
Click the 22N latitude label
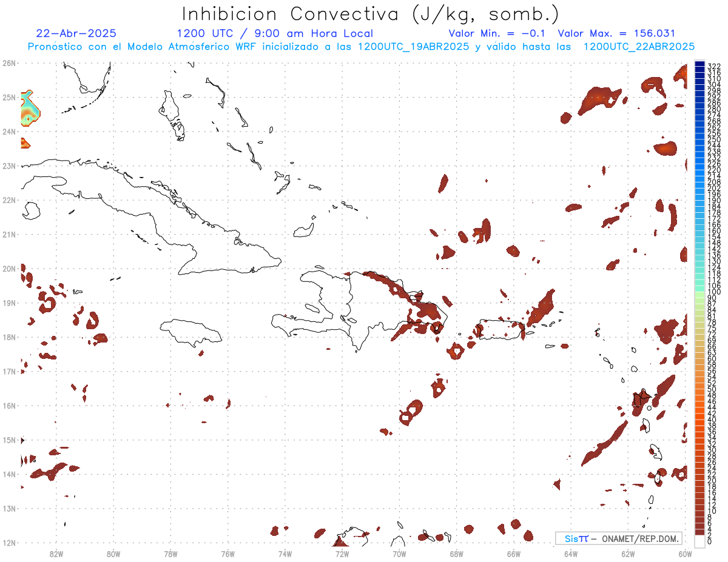coord(9,200)
